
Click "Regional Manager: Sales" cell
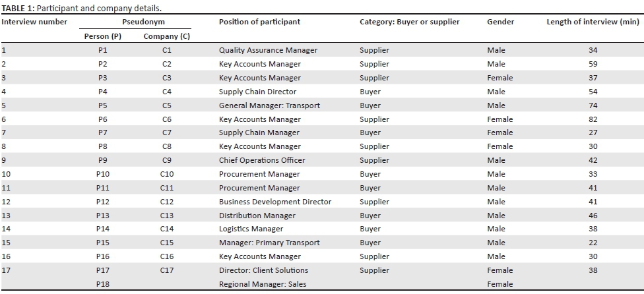click(263, 284)
